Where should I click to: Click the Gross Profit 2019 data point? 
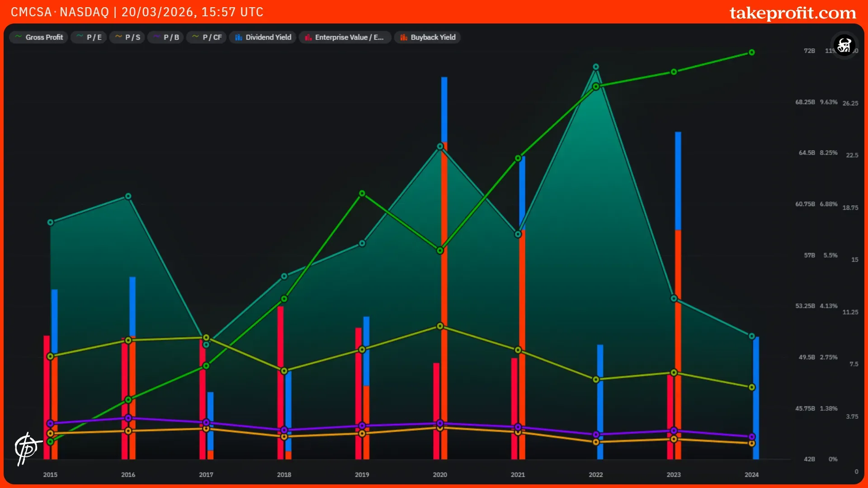[362, 193]
